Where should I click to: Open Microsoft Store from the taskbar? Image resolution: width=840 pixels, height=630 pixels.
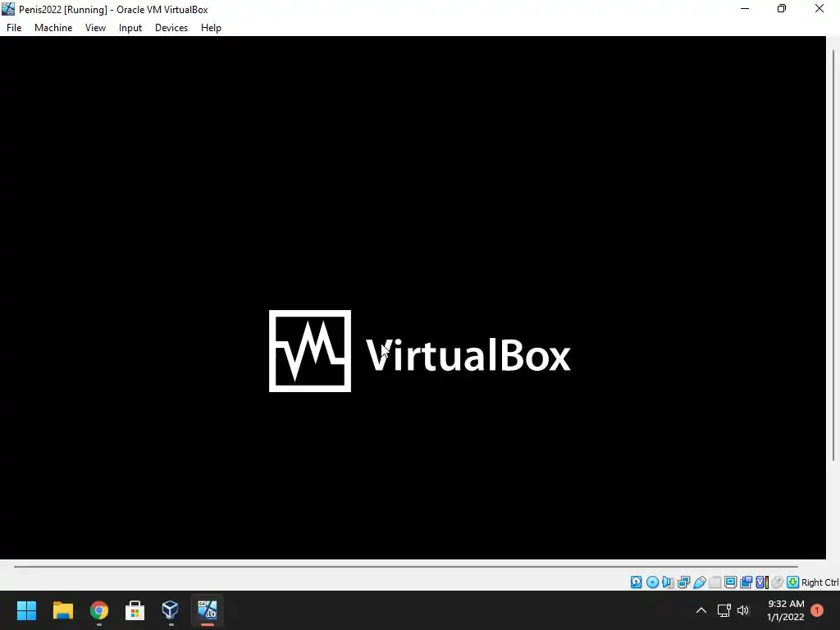135,610
